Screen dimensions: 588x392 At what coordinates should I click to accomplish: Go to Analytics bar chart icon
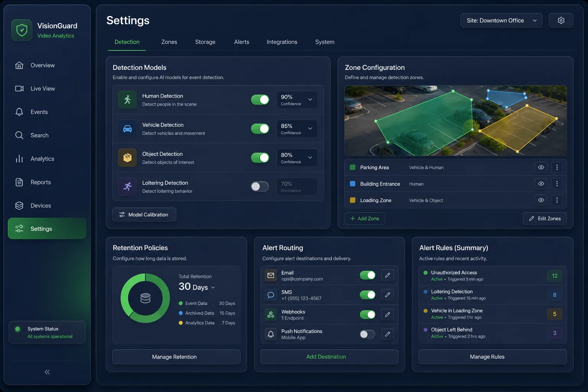19,159
